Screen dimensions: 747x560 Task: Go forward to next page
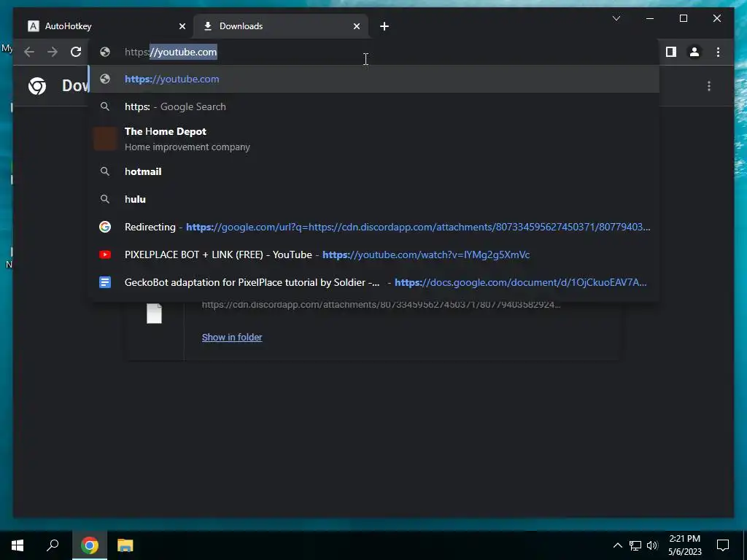53,52
